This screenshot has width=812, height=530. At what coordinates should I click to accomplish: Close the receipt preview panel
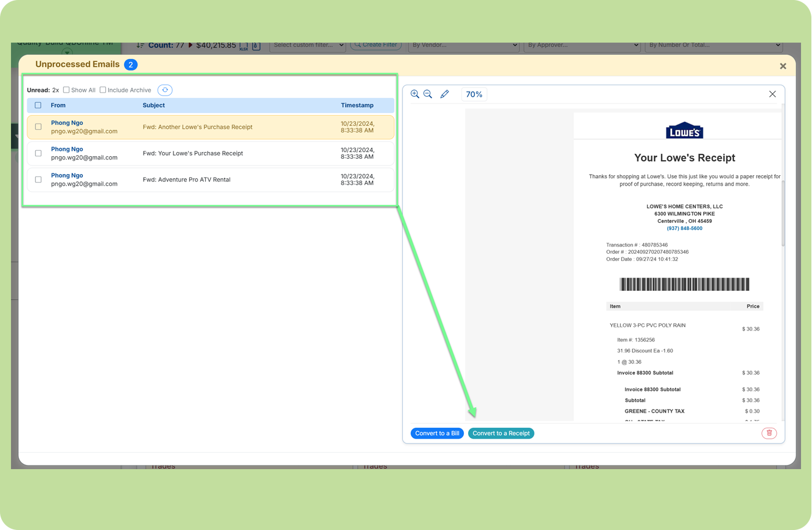[x=772, y=94]
